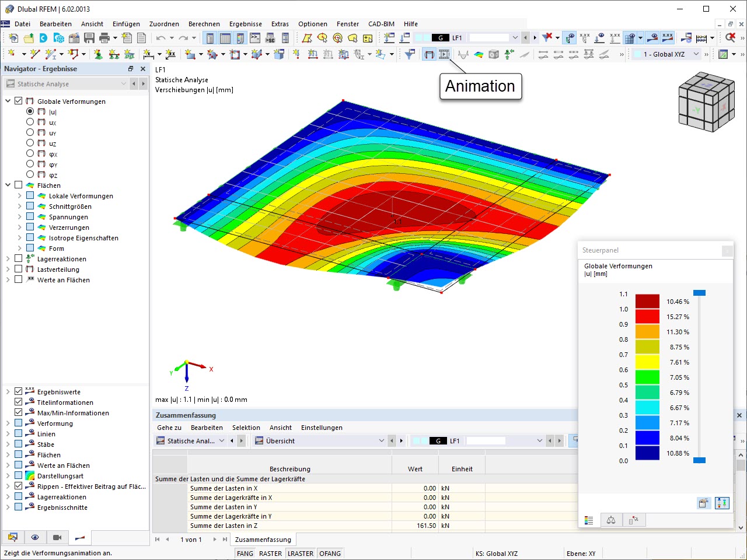This screenshot has width=747, height=560.
Task: Select the uz radio button
Action: 30,143
